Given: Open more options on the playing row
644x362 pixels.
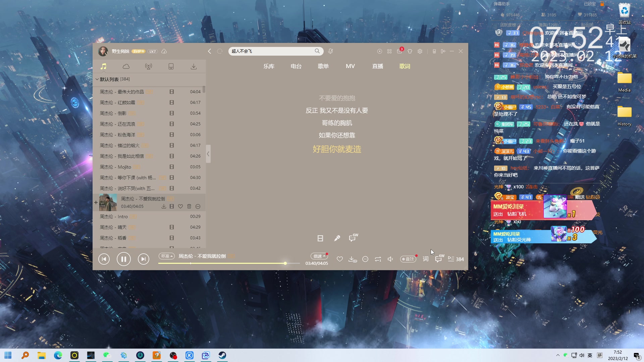Looking at the screenshot, I should point(198,206).
